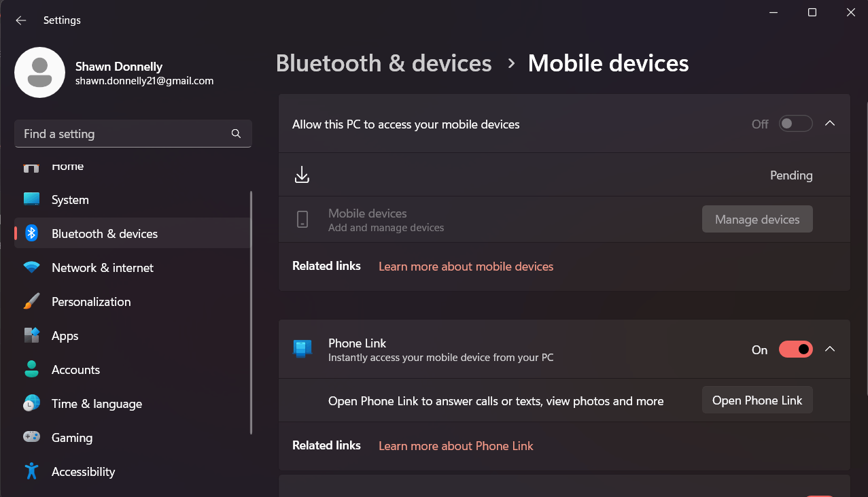This screenshot has width=868, height=497.
Task: Enable access to your mobile devices
Action: pos(795,123)
